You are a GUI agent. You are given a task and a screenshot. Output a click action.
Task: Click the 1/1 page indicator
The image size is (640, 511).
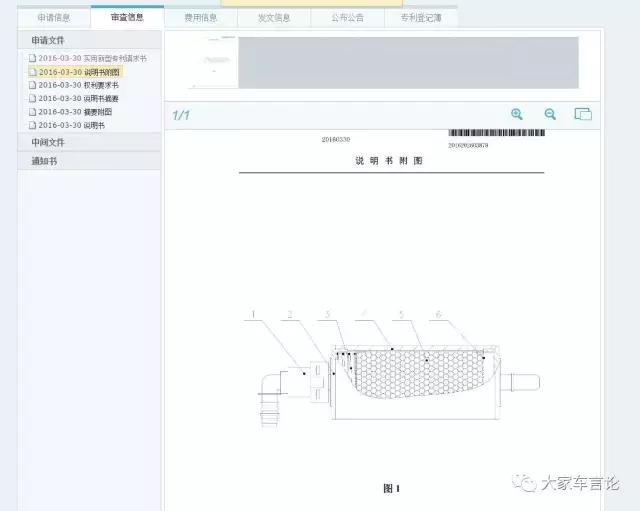[181, 115]
